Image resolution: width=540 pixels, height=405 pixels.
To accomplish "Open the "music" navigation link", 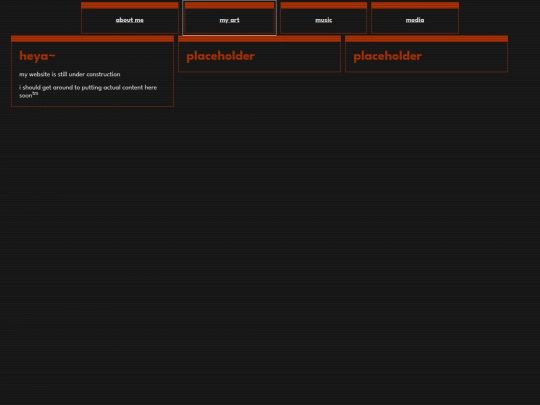I will point(323,20).
